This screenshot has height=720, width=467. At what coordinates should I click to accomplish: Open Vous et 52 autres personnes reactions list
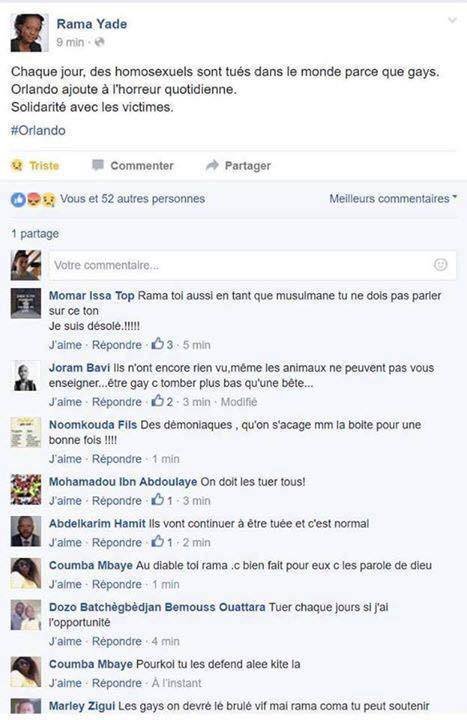(x=133, y=199)
